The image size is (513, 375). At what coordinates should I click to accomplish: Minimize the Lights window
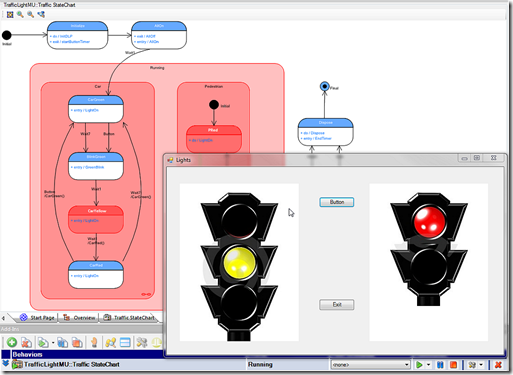464,158
